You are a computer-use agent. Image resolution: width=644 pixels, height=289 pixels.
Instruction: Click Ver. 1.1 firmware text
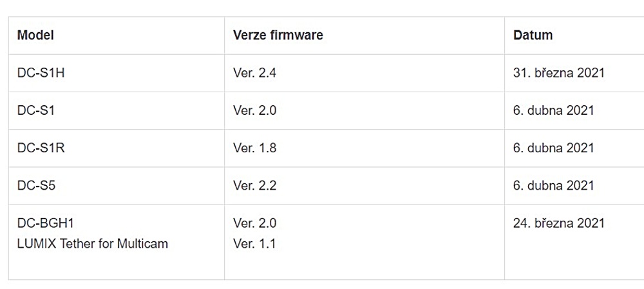(254, 244)
